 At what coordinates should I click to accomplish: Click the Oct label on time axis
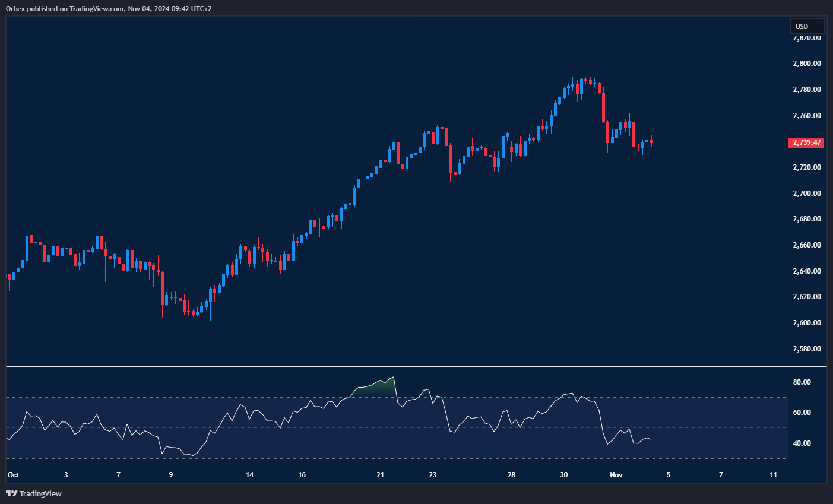tap(13, 475)
